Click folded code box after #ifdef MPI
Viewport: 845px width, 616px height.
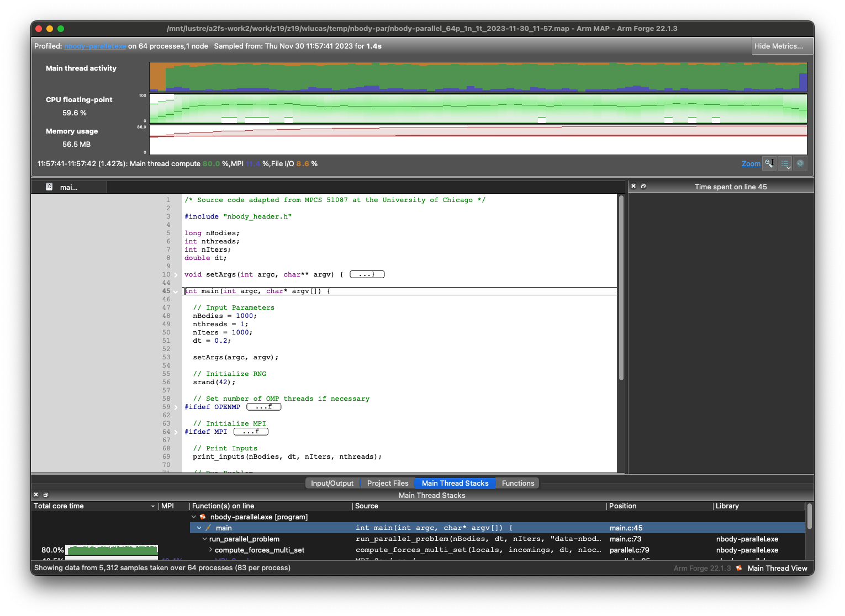[251, 432]
